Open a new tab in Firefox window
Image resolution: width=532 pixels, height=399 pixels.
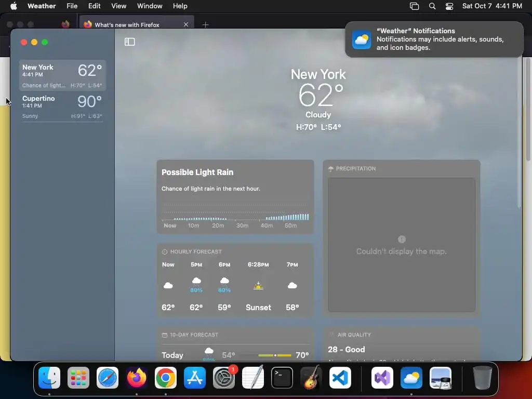pos(205,24)
